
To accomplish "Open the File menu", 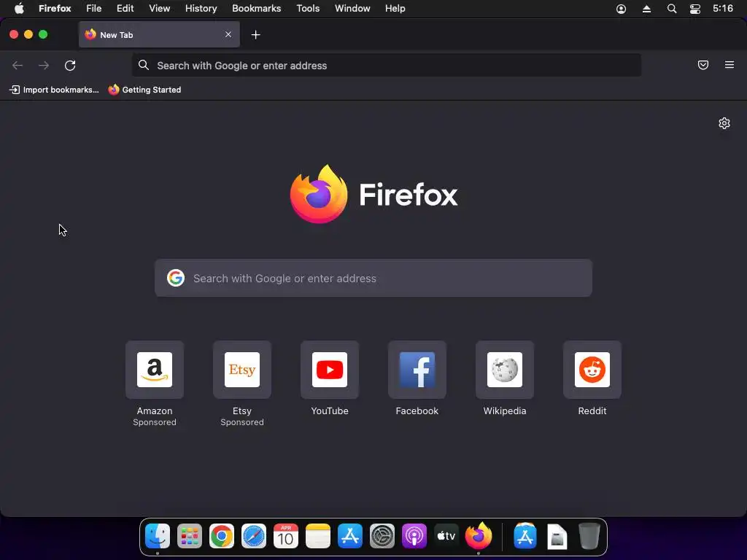I will [94, 9].
